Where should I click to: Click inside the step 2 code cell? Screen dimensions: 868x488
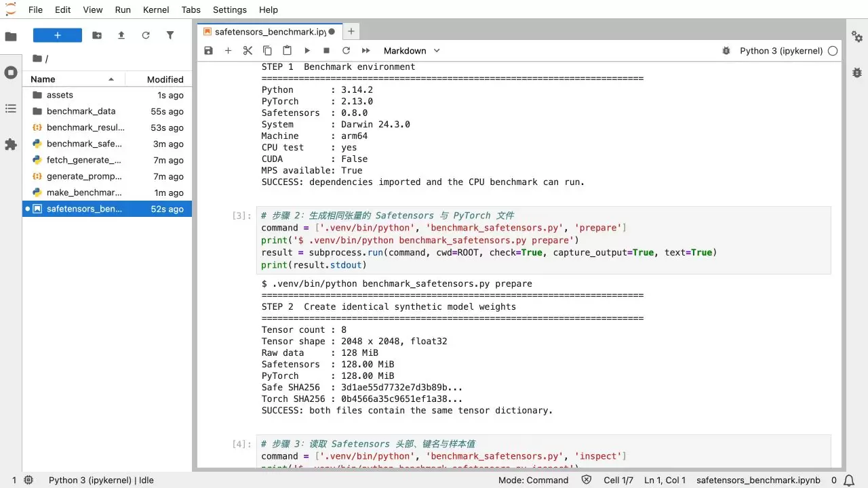pos(543,240)
